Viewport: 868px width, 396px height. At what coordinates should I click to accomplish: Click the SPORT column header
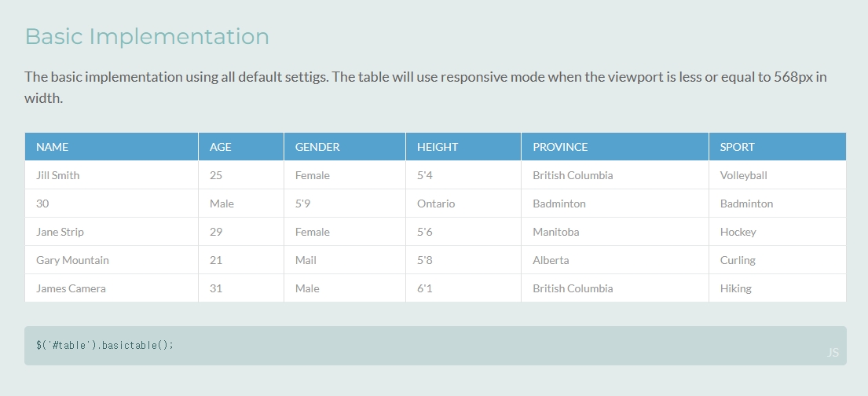(778, 147)
